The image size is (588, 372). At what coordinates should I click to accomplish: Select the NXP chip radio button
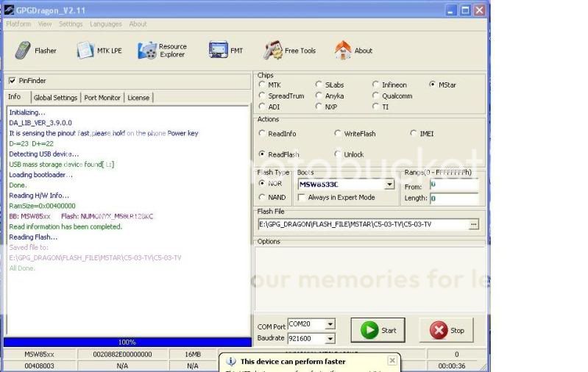pos(319,107)
